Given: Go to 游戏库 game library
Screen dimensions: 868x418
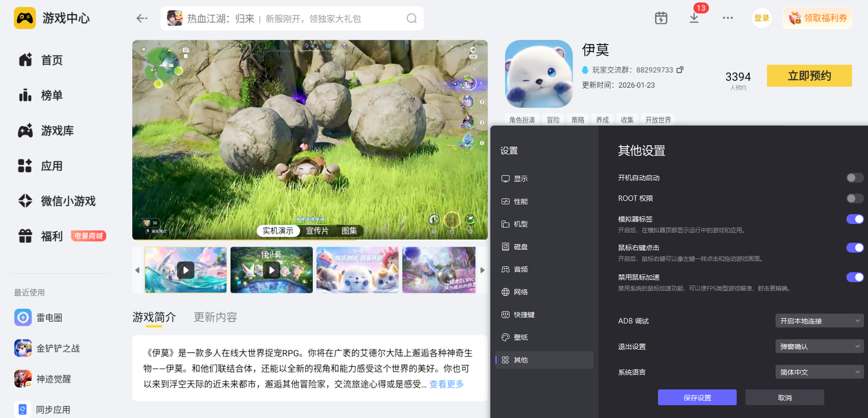Looking at the screenshot, I should pyautogui.click(x=46, y=130).
